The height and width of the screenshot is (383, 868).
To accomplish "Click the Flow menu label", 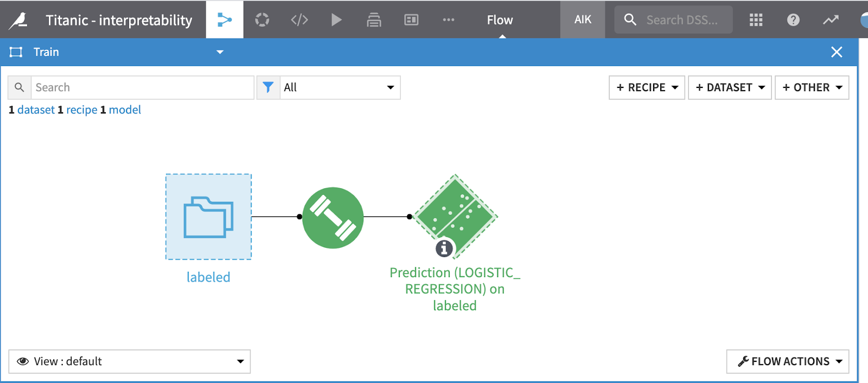I will coord(500,20).
